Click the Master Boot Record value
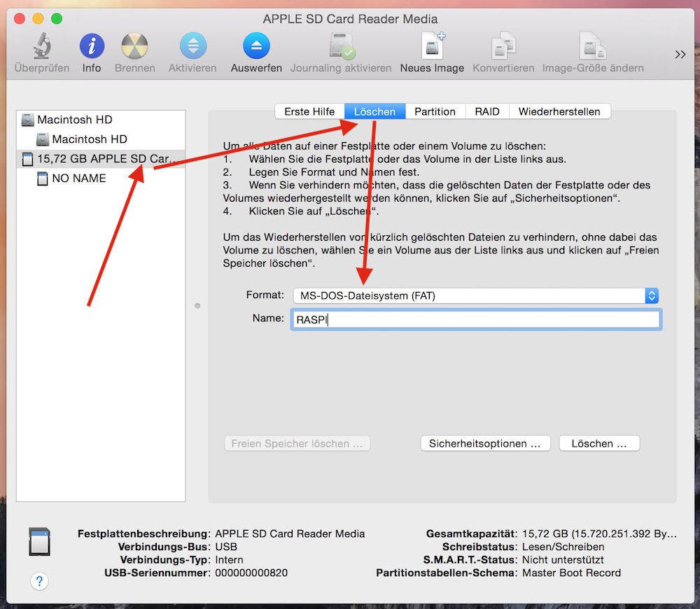The width and height of the screenshot is (700, 609). point(571,573)
